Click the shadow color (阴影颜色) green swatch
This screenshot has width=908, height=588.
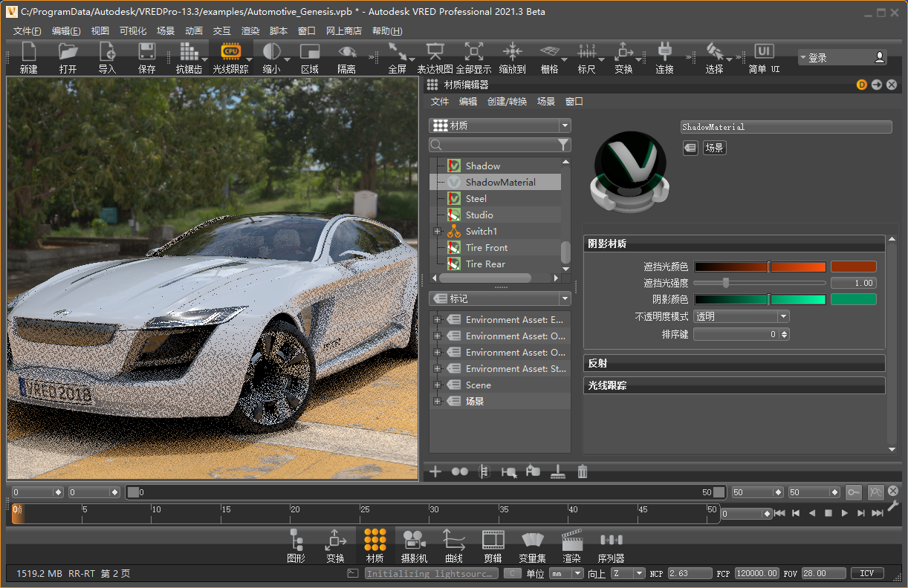tap(853, 299)
